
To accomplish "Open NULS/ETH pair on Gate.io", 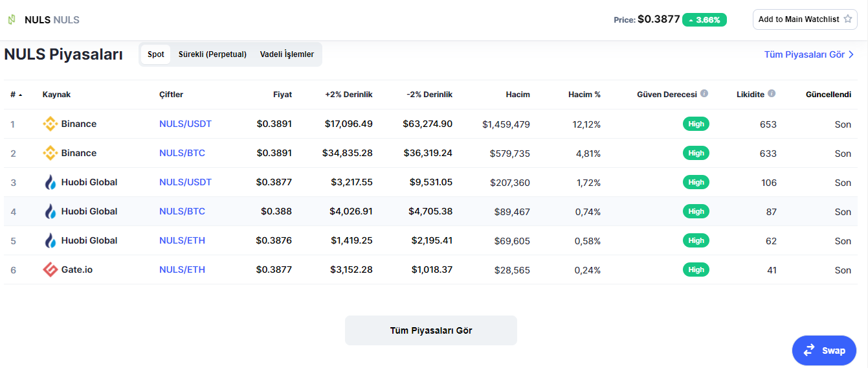I will click(182, 270).
